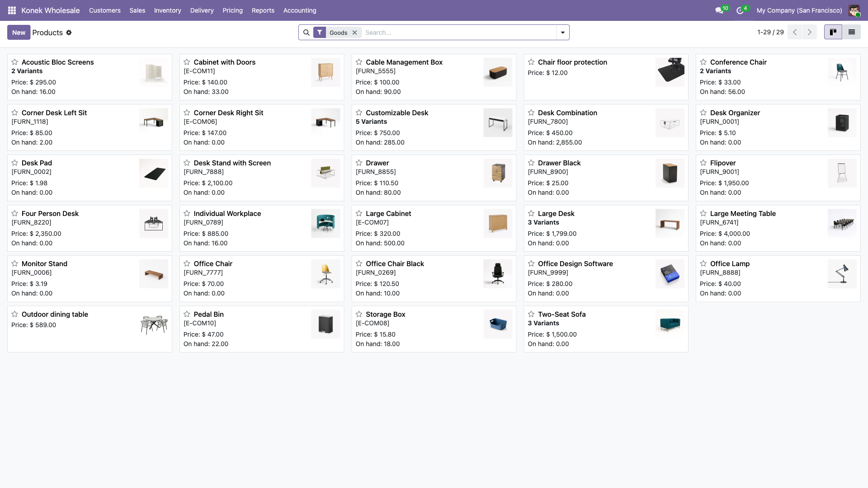Open the messages icon in the top bar

(719, 10)
